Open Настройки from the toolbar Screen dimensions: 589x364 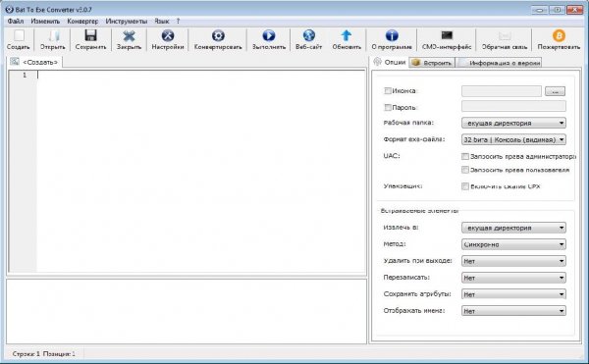[168, 35]
